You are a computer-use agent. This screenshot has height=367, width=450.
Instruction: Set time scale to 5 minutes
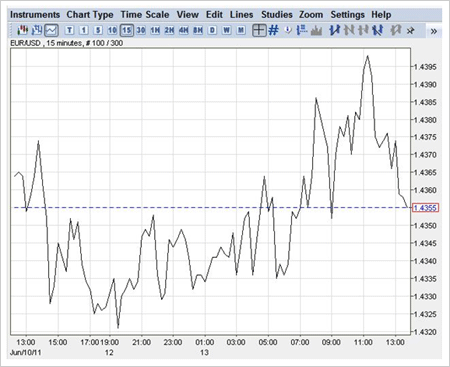point(98,30)
